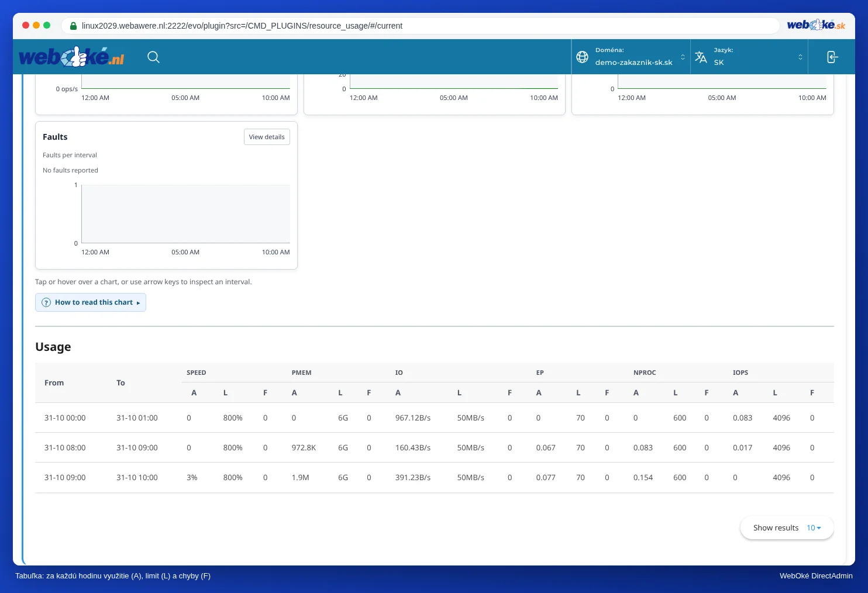This screenshot has width=868, height=593.
Task: Click the PMEM column group header
Action: coord(302,373)
